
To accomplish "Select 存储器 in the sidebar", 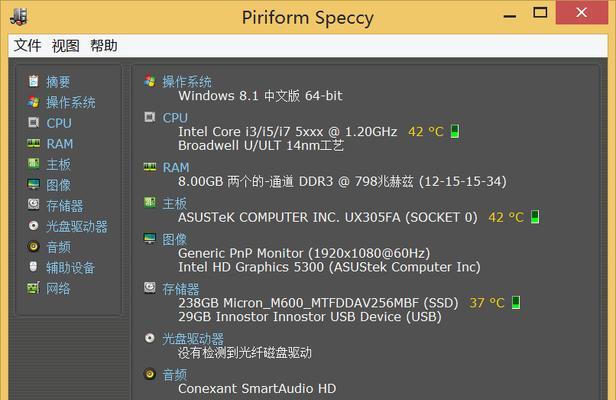I will 64,206.
